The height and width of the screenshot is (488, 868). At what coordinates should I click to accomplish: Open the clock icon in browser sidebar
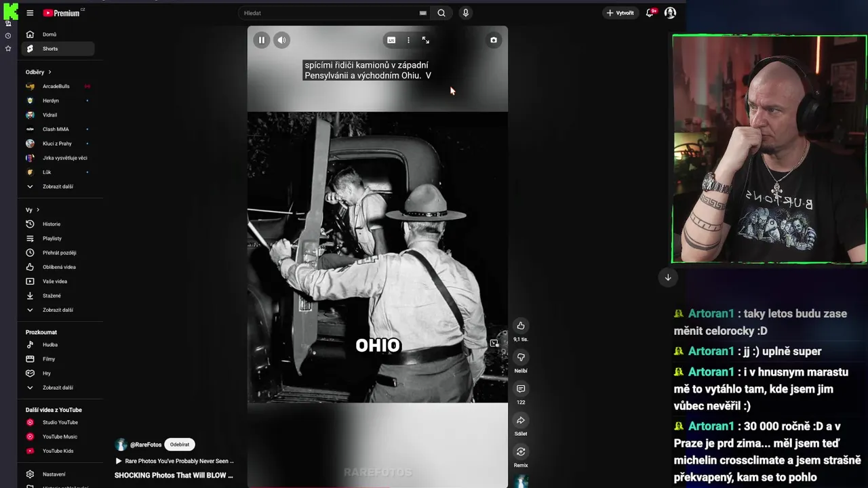(x=8, y=36)
